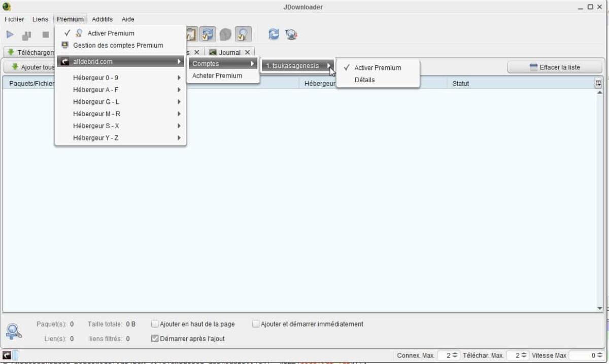The height and width of the screenshot is (364, 609).
Task: Click the magnifier link-grabber icon bottom left
Action: (14, 331)
